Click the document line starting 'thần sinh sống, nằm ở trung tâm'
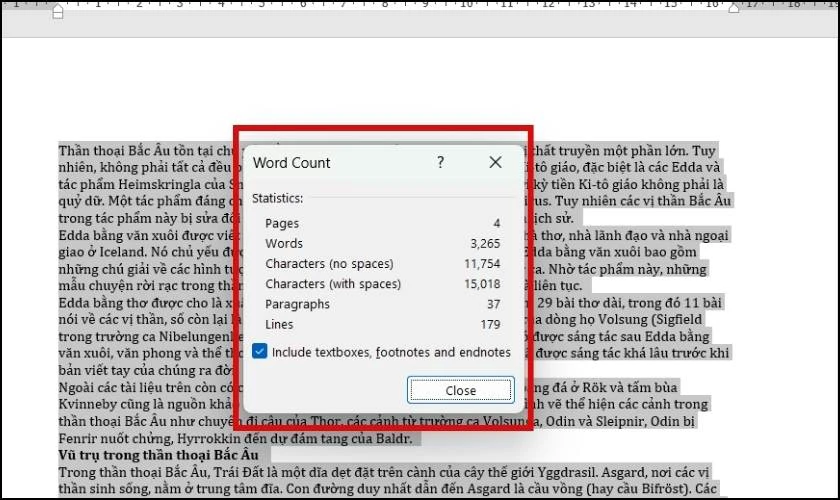This screenshot has width=840, height=500. (x=387, y=489)
